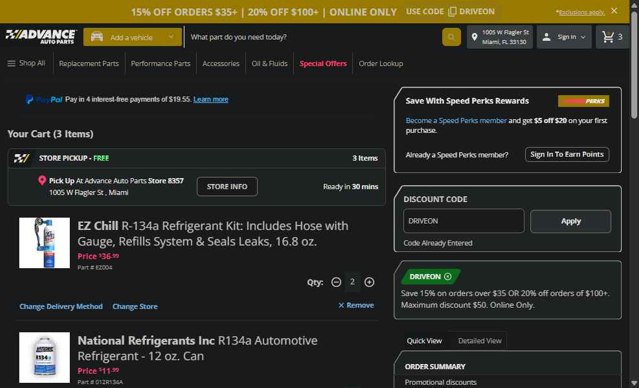
Task: Increase EZ Chill quantity with plus
Action: (369, 282)
